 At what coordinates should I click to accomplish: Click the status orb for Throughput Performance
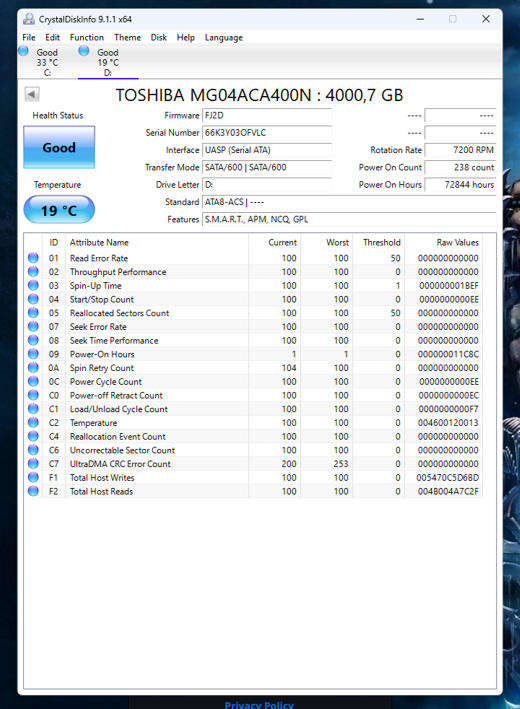coord(33,271)
